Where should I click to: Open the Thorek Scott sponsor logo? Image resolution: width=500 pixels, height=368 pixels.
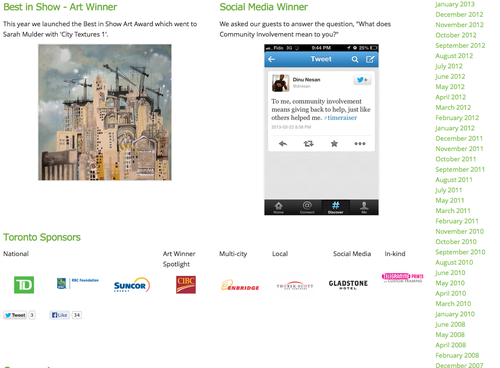(295, 285)
